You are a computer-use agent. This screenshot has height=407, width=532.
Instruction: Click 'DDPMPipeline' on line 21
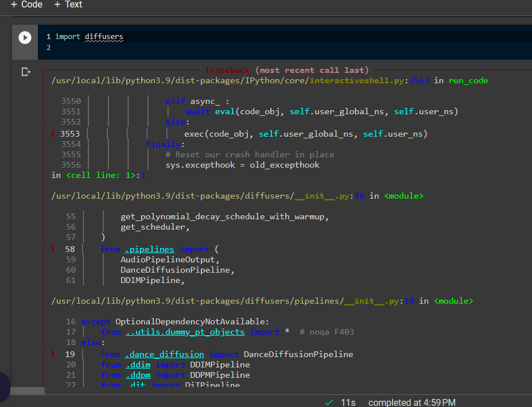pos(220,375)
